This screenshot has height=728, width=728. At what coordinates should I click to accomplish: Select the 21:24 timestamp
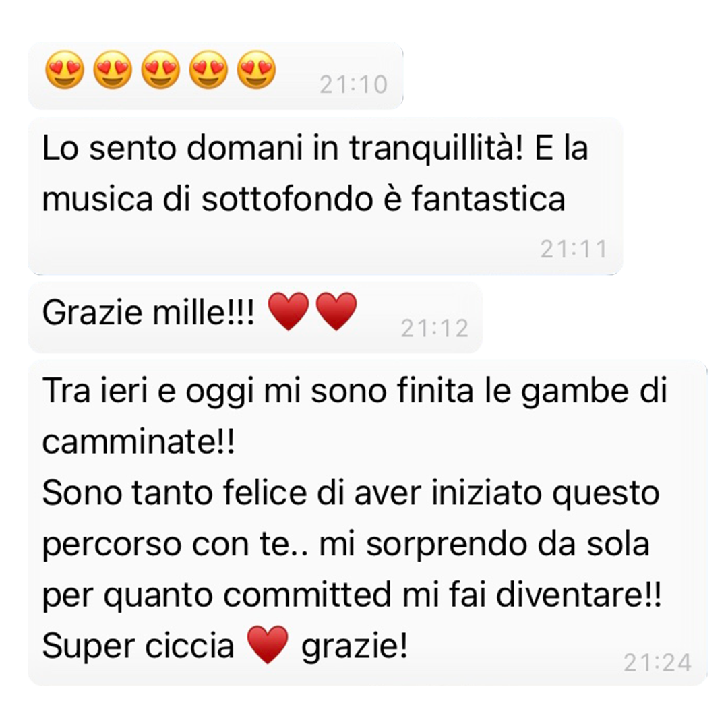click(657, 663)
